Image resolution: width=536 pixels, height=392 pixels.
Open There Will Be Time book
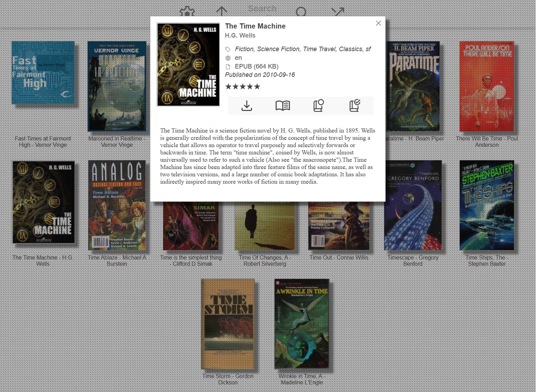(x=487, y=86)
